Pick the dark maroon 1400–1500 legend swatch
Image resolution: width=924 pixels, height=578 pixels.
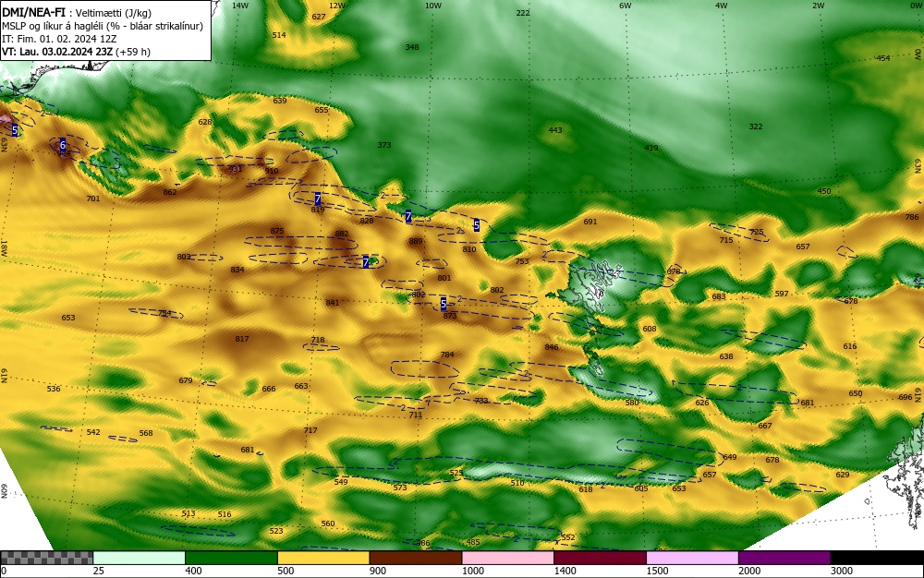[600, 558]
